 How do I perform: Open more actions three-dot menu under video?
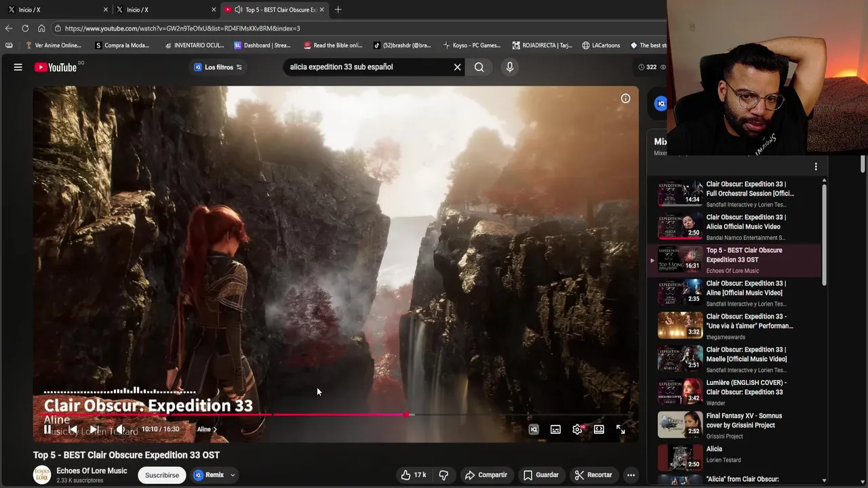(x=631, y=475)
